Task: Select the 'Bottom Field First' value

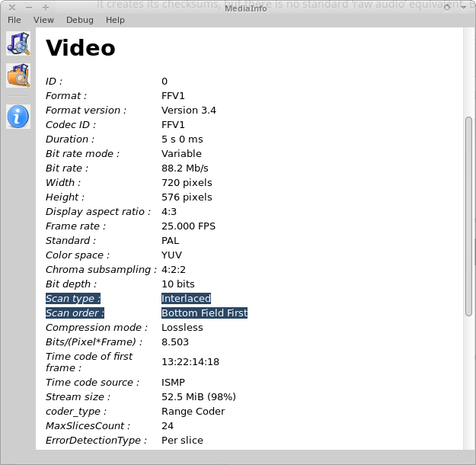Action: (204, 313)
